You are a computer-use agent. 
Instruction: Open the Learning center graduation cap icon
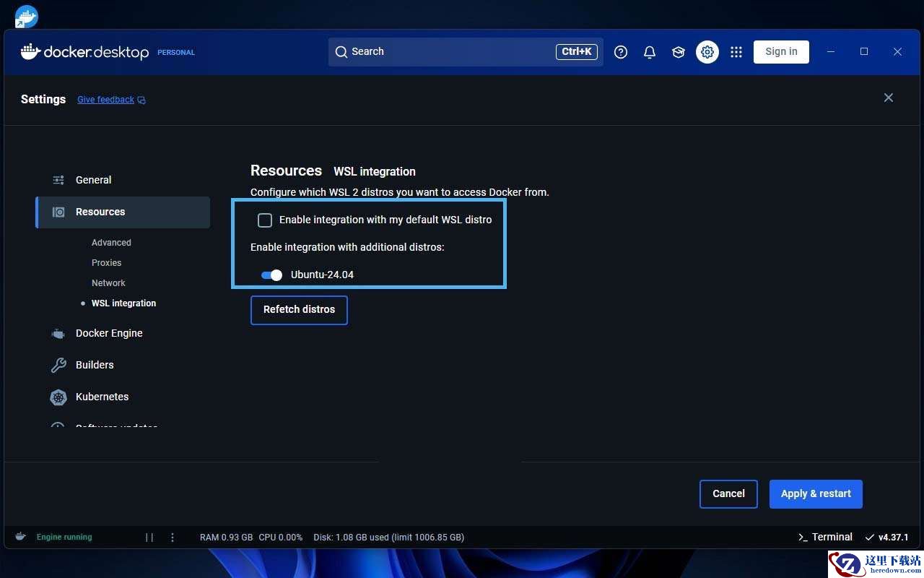coord(679,52)
